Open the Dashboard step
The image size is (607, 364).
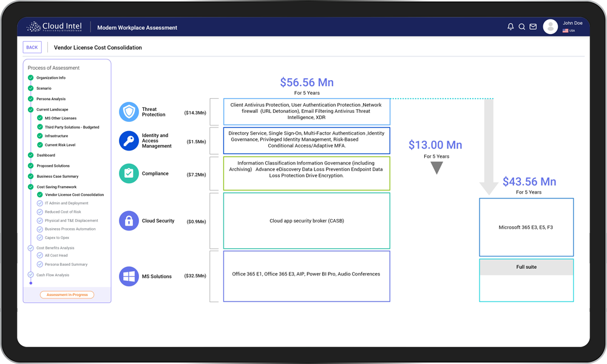click(x=46, y=155)
